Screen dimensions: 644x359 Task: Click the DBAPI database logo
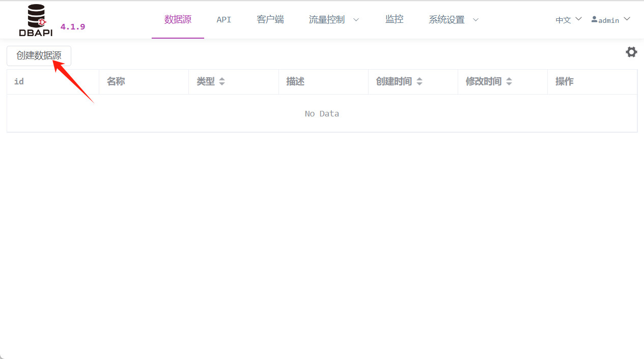pyautogui.click(x=36, y=20)
